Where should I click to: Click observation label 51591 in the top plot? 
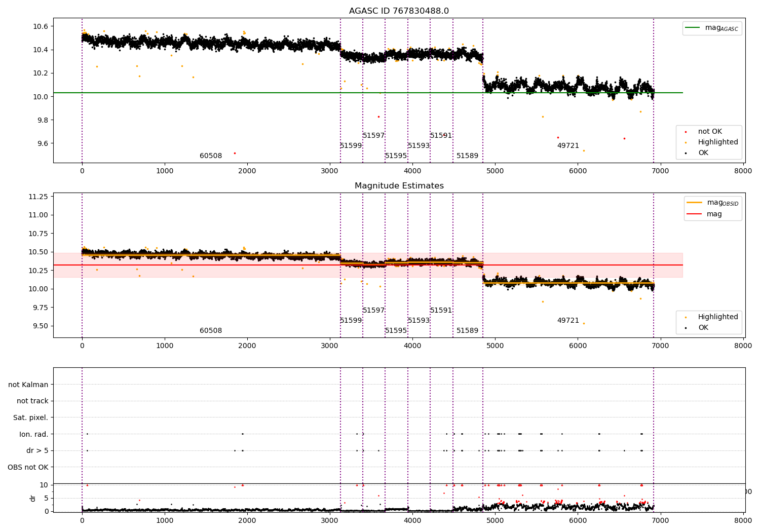[441, 136]
